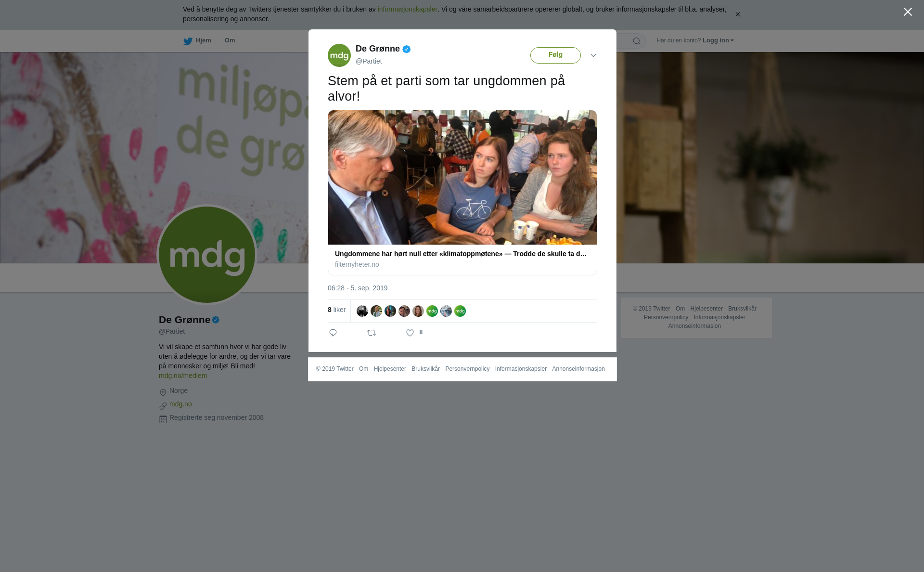This screenshot has height=572, width=924.
Task: Like the tweet with heart icon
Action: [x=410, y=333]
